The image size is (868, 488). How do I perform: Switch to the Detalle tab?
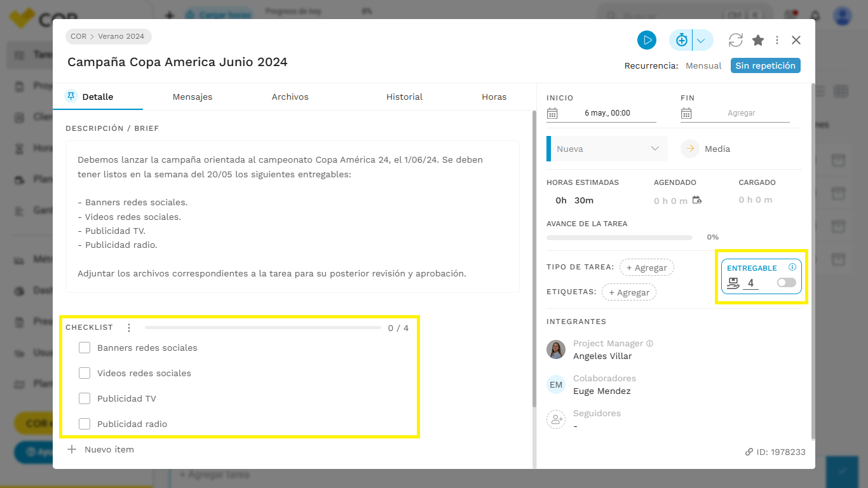pos(98,97)
